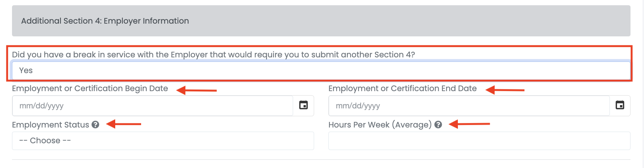The width and height of the screenshot is (644, 168).
Task: Click the break in service question label
Action: [x=213, y=55]
